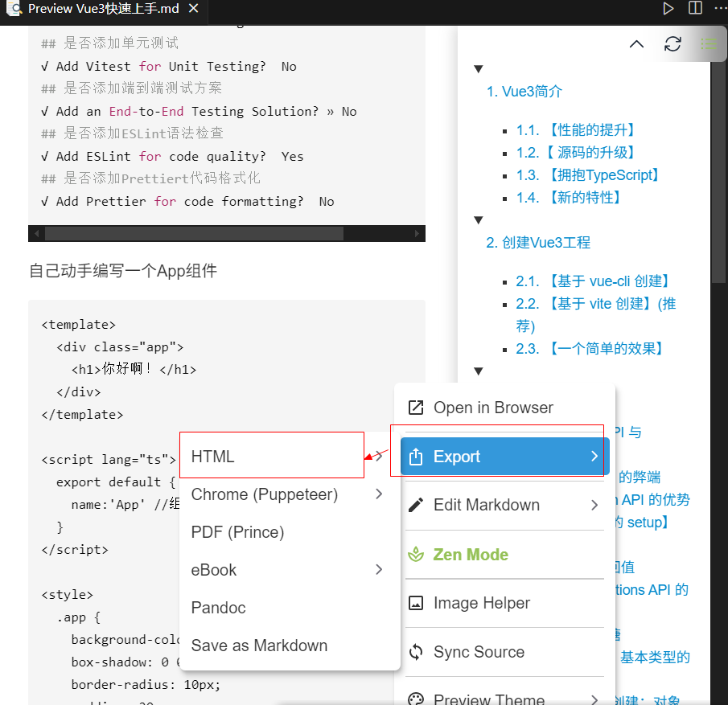Click the Zen Mode leaf icon
Image resolution: width=728 pixels, height=705 pixels.
point(414,554)
